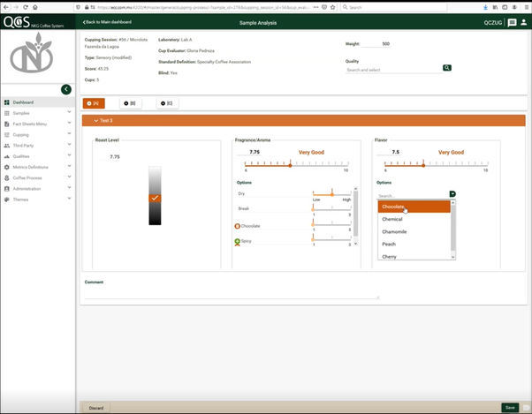Click the browser reload button
The width and height of the screenshot is (532, 414).
[x=25, y=7]
